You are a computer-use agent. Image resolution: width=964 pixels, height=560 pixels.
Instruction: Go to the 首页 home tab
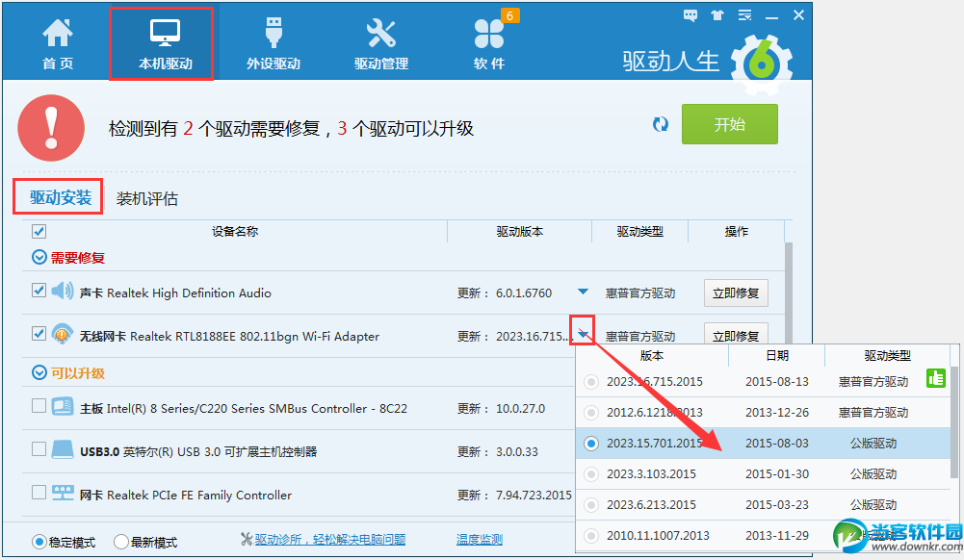pos(58,44)
